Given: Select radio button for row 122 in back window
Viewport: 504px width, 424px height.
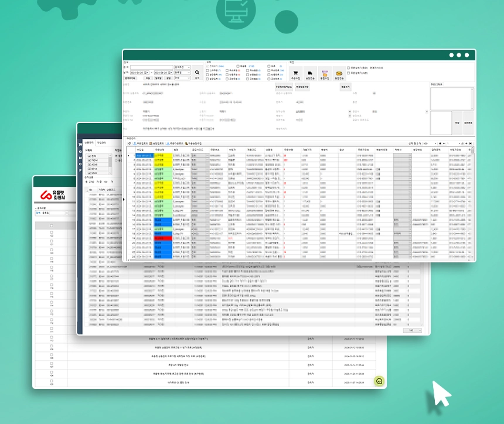Looking at the screenshot, I should (52, 232).
